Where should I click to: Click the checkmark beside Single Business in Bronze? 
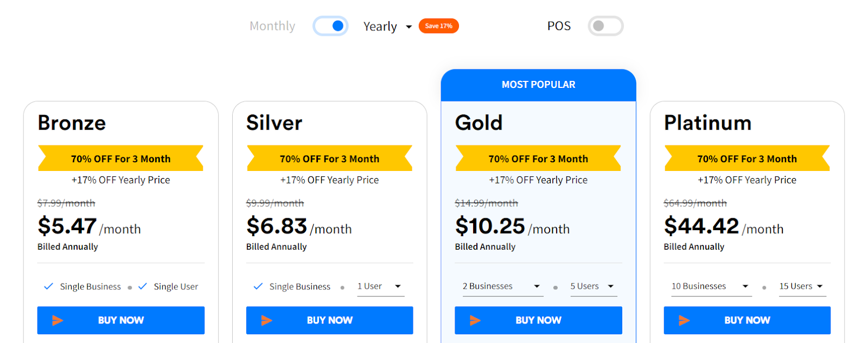click(48, 286)
